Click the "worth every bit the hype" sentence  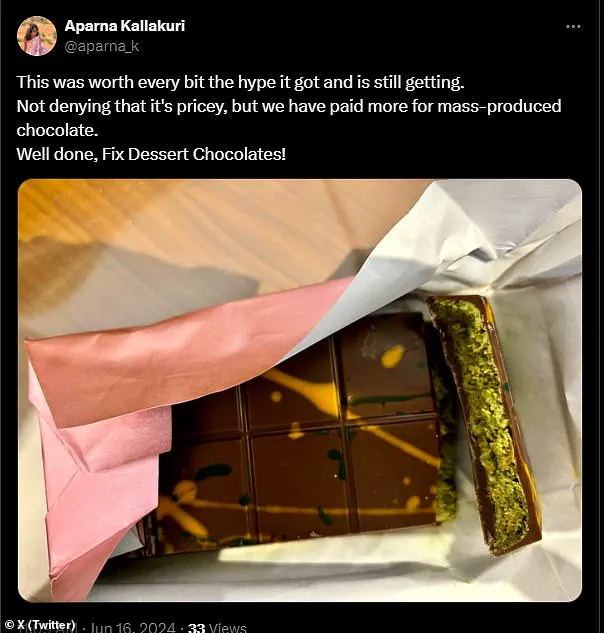pyautogui.click(x=241, y=82)
